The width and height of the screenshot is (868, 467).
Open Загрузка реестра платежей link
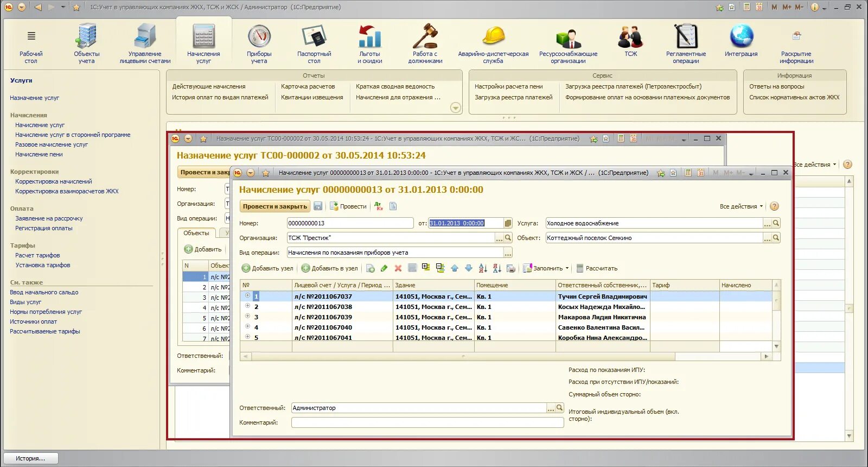513,97
